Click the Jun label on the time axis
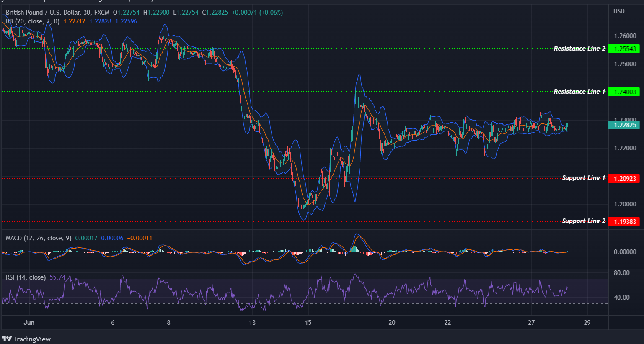 (29, 323)
